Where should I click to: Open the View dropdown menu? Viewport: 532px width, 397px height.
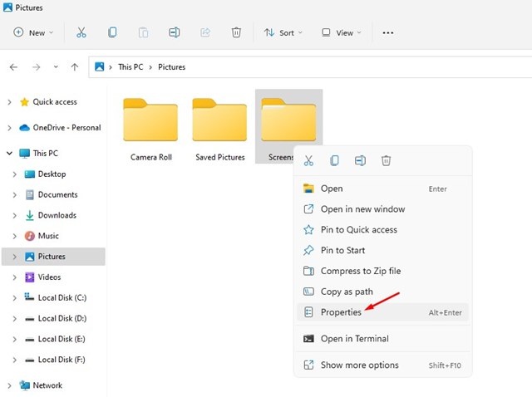pyautogui.click(x=341, y=33)
